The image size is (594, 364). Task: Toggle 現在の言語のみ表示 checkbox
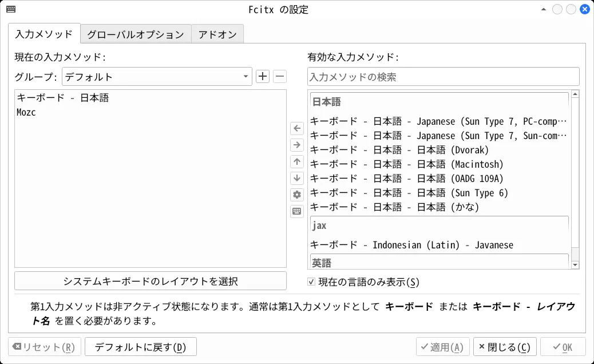311,282
